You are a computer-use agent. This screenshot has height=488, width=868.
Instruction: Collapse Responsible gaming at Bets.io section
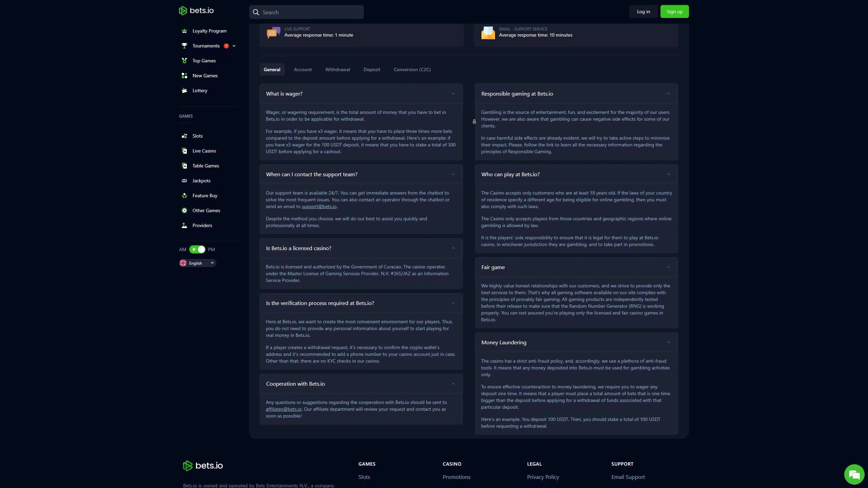coord(669,94)
